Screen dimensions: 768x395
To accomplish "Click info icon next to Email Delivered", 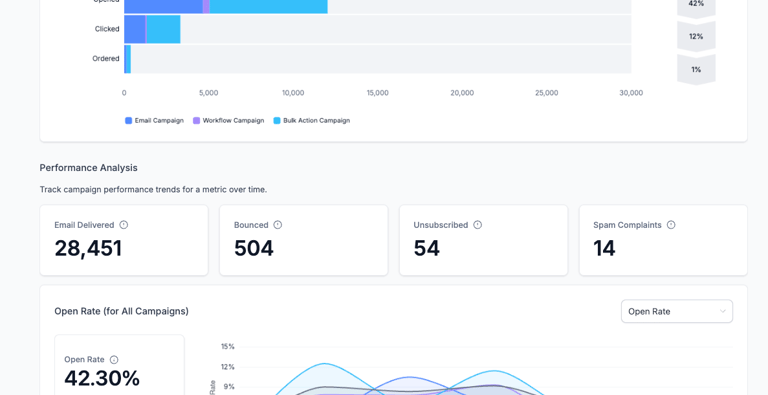I will (x=124, y=225).
